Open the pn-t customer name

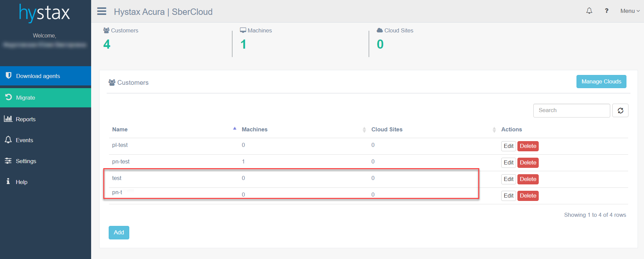117,192
